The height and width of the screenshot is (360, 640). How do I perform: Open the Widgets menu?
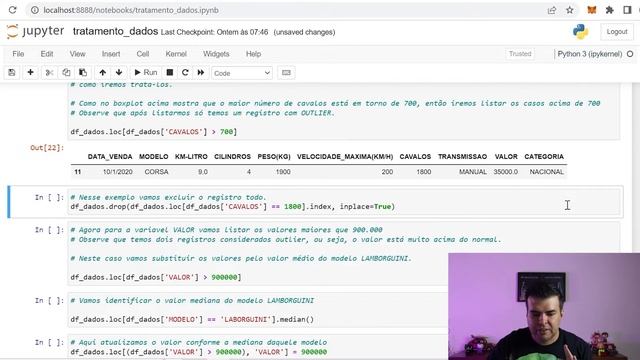(216, 54)
